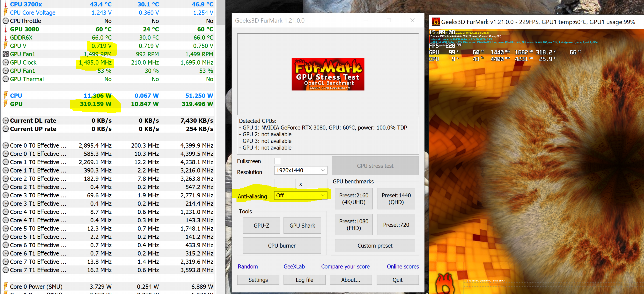Image resolution: width=644 pixels, height=294 pixels.
Task: Click the sensor list vertical scrollbar
Action: coord(220,12)
